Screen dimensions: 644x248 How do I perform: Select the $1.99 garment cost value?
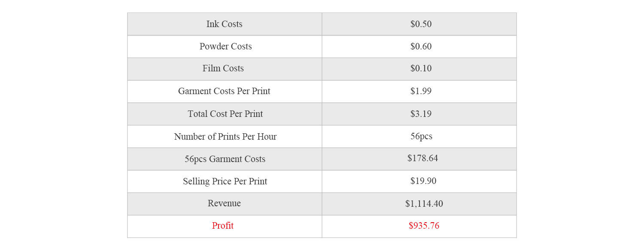(x=421, y=92)
